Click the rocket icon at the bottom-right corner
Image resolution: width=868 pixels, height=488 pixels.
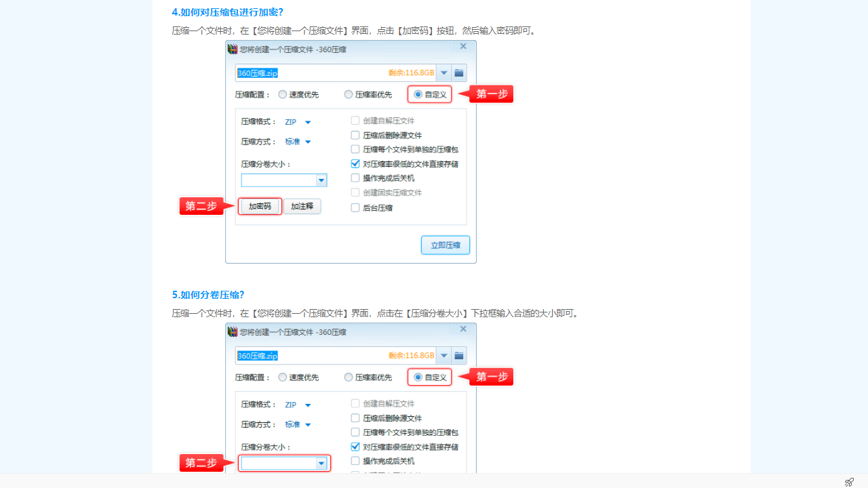(849, 481)
